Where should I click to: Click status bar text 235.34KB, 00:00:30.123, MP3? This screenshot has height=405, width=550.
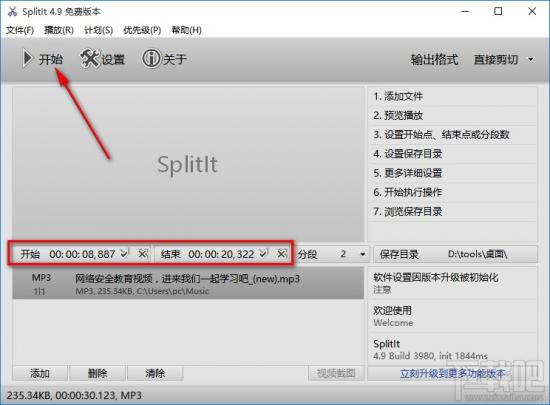click(x=74, y=396)
